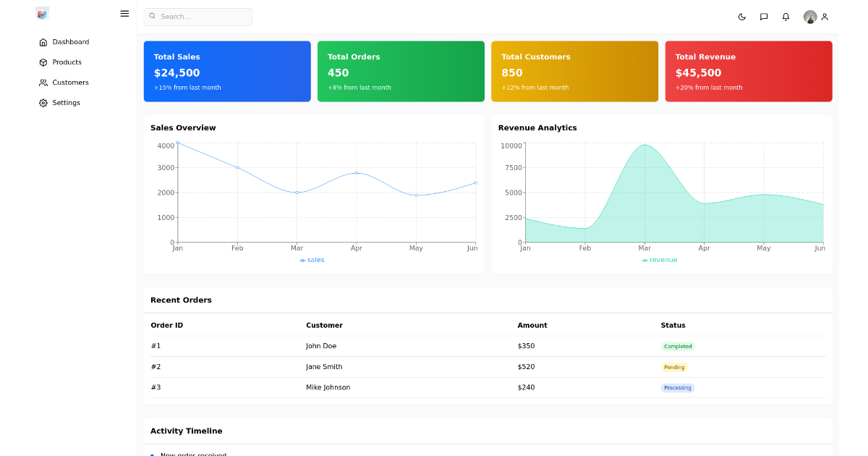Image resolution: width=868 pixels, height=456 pixels.
Task: Toggle the sales series in the chart legend
Action: coord(312,260)
